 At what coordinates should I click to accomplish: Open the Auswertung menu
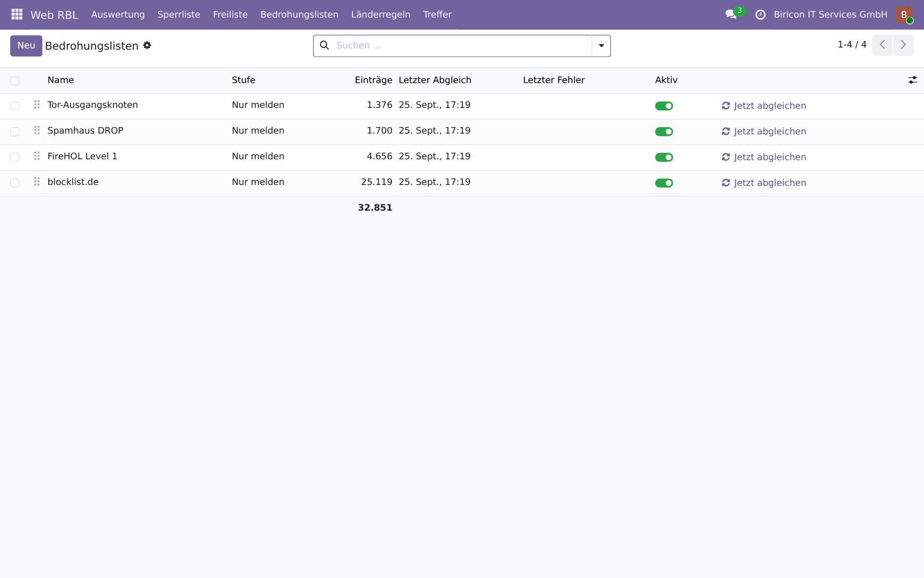coord(118,14)
